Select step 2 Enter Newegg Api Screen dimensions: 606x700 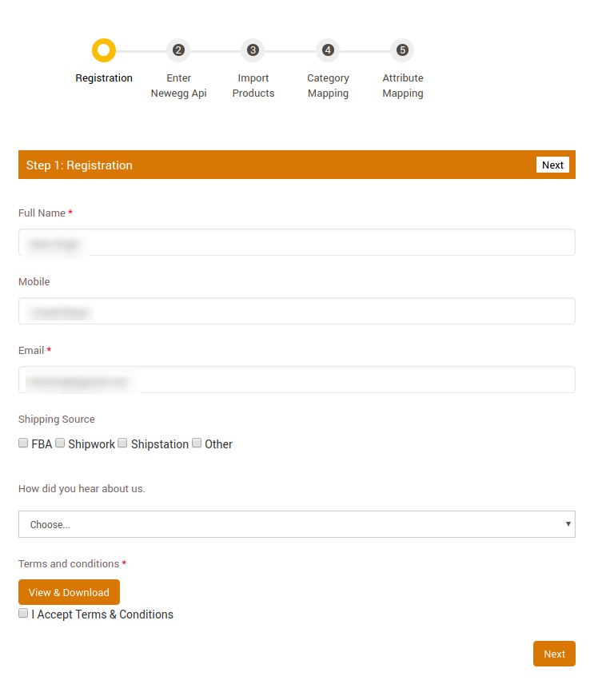pos(178,50)
